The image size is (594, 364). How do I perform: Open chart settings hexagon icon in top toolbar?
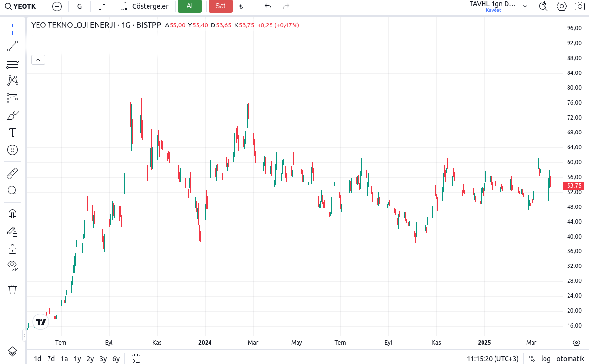[562, 6]
